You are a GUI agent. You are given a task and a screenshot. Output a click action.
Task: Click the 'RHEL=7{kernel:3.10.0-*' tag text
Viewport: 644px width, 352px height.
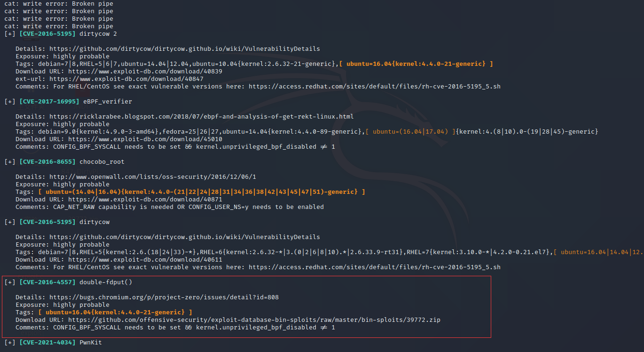click(x=450, y=252)
